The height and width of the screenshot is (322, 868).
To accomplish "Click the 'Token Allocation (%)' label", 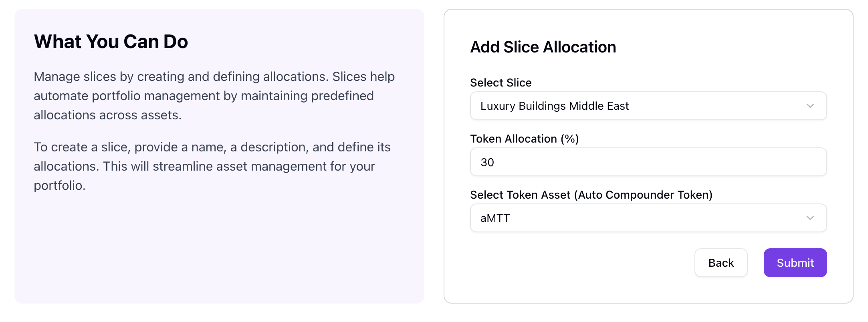I will pyautogui.click(x=524, y=139).
